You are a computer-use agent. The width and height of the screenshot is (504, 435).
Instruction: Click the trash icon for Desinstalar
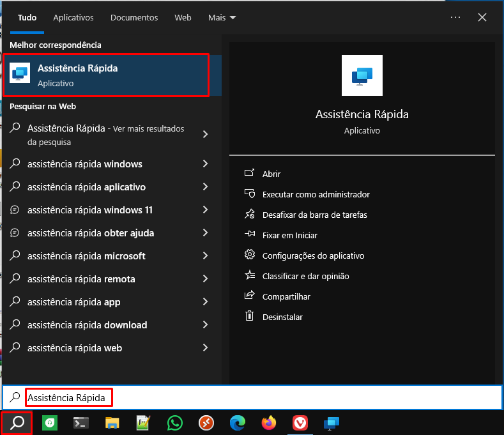coord(249,316)
